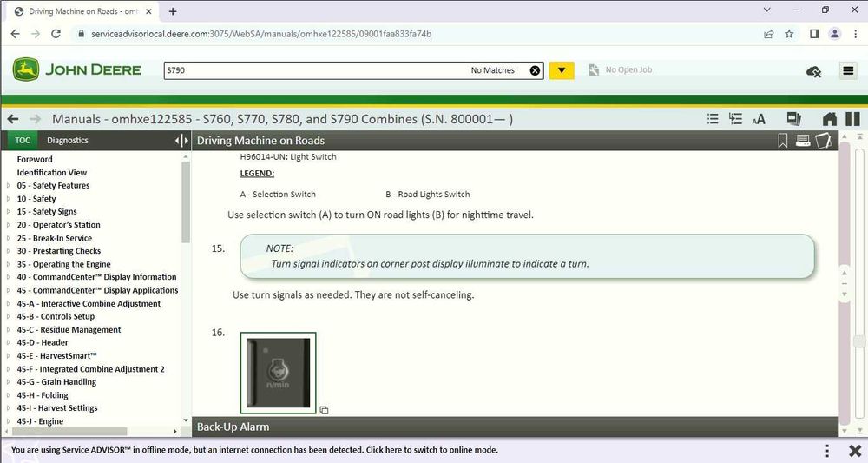Click the John Deere logo
Image resolution: width=868 pixels, height=463 pixels.
click(x=77, y=69)
